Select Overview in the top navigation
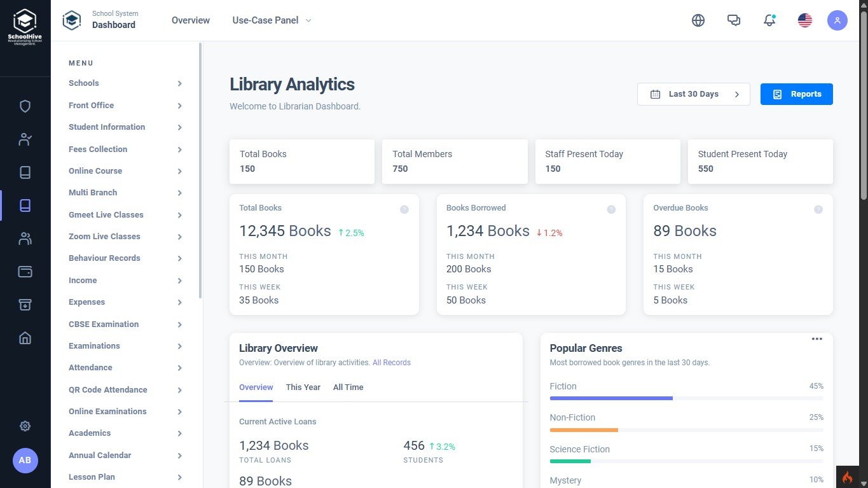 [190, 20]
